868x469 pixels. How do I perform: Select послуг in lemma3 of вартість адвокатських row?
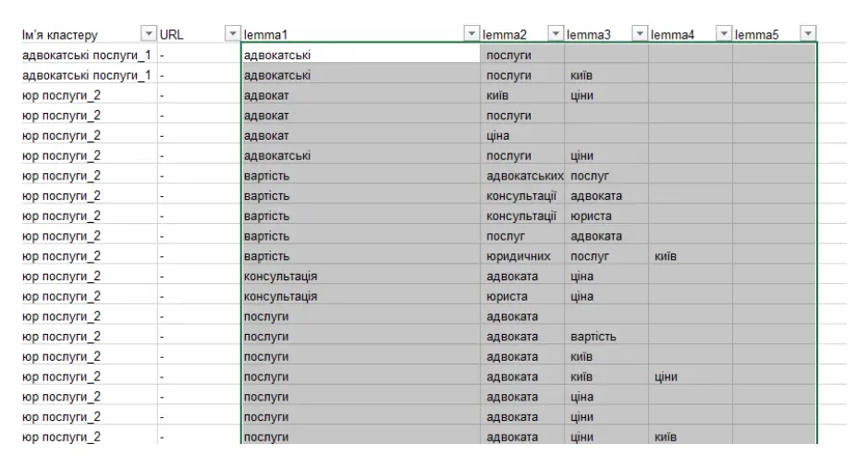[606, 176]
